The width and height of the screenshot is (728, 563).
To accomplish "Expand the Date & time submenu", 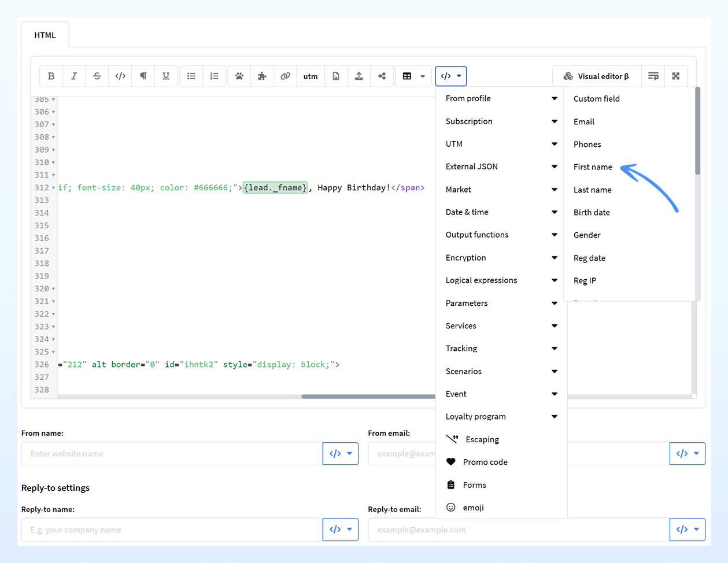I will point(501,212).
